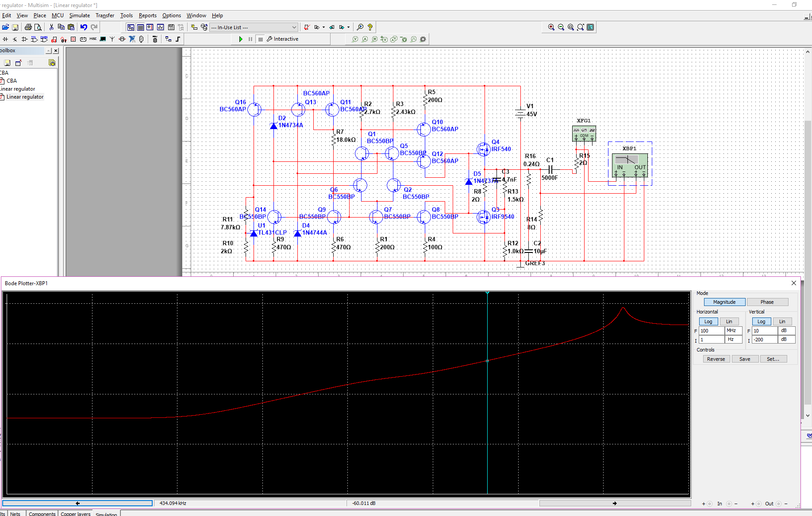Screen dimensions: 812x516
Task: Run the simulation with the green play button
Action: [241, 39]
